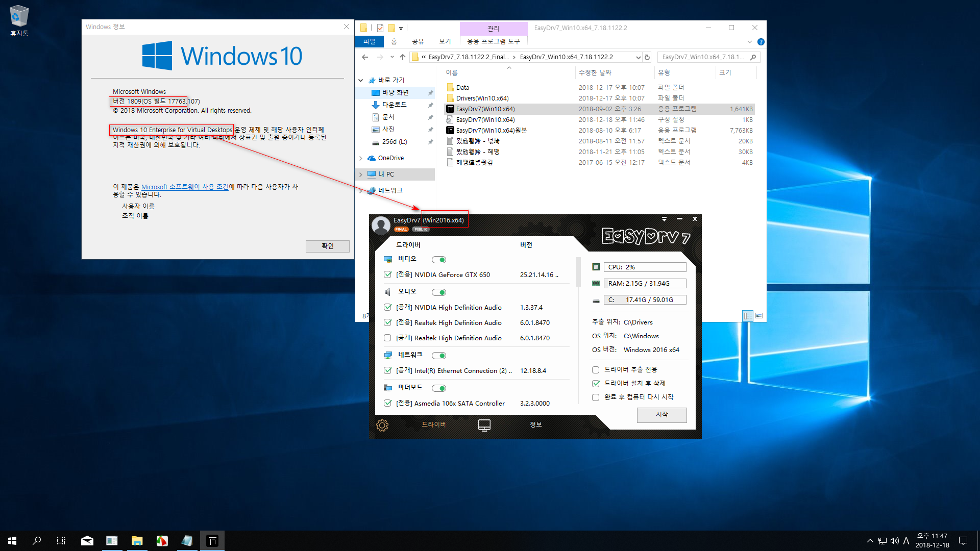Open the 공유 ribbon tab

(x=418, y=41)
